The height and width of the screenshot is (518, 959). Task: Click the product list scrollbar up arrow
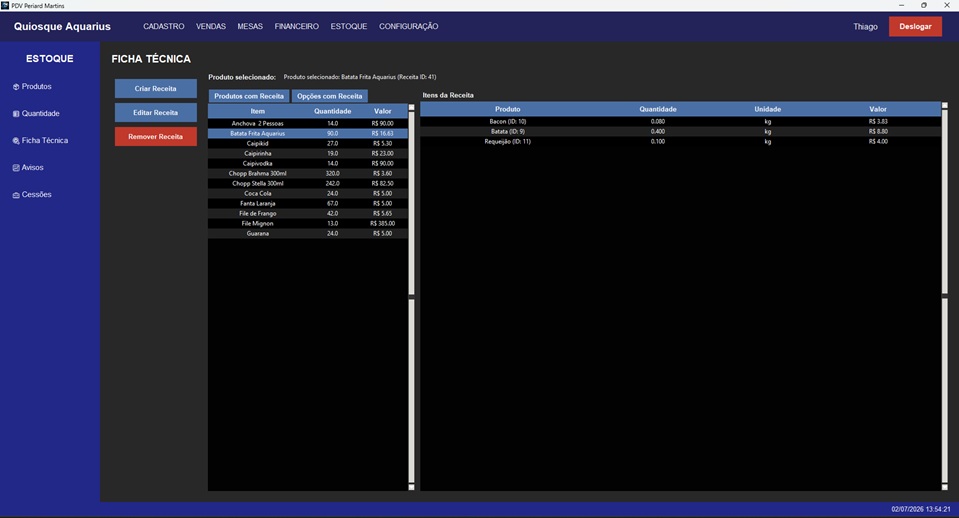point(412,108)
